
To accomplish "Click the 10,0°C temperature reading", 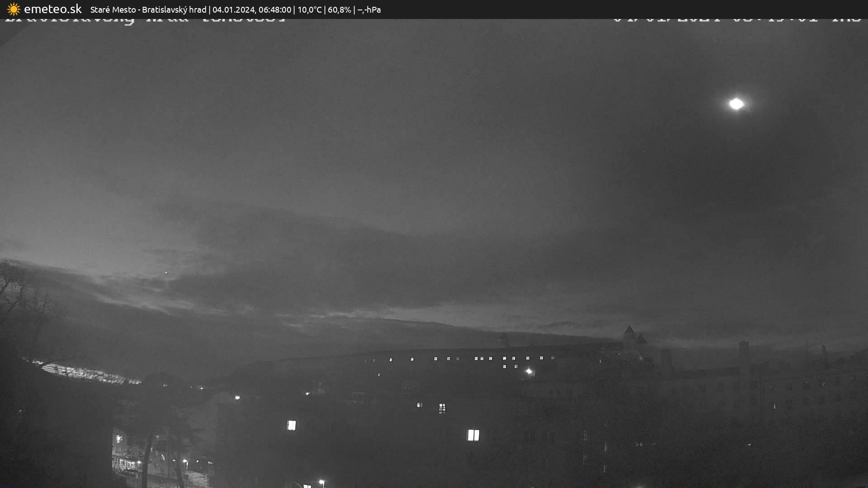I will pyautogui.click(x=309, y=10).
